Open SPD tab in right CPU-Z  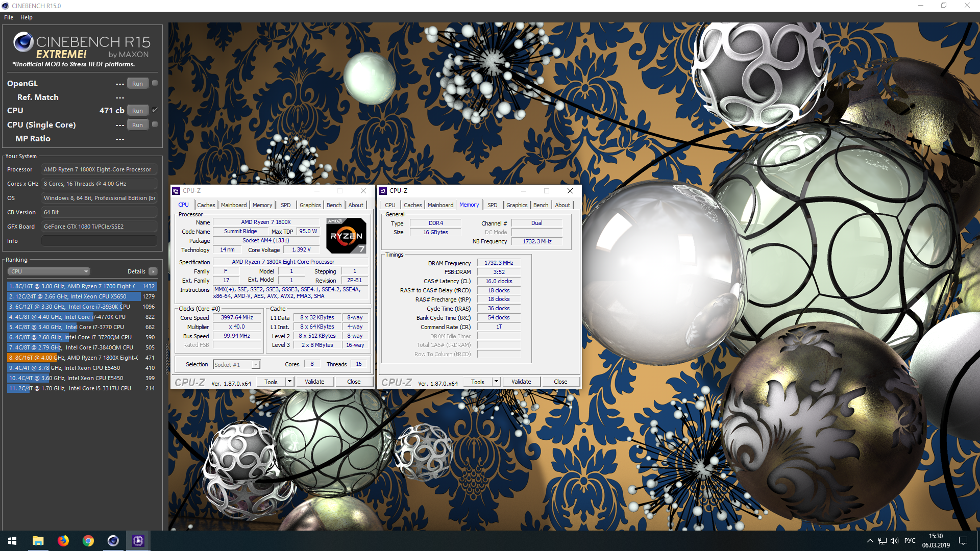(x=493, y=205)
